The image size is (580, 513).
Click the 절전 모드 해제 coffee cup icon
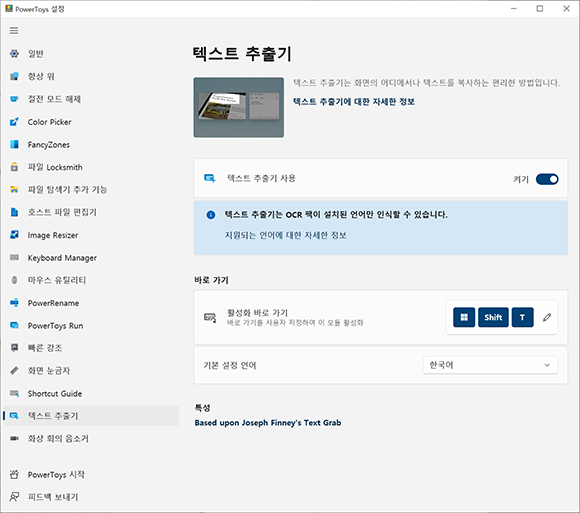tap(14, 99)
